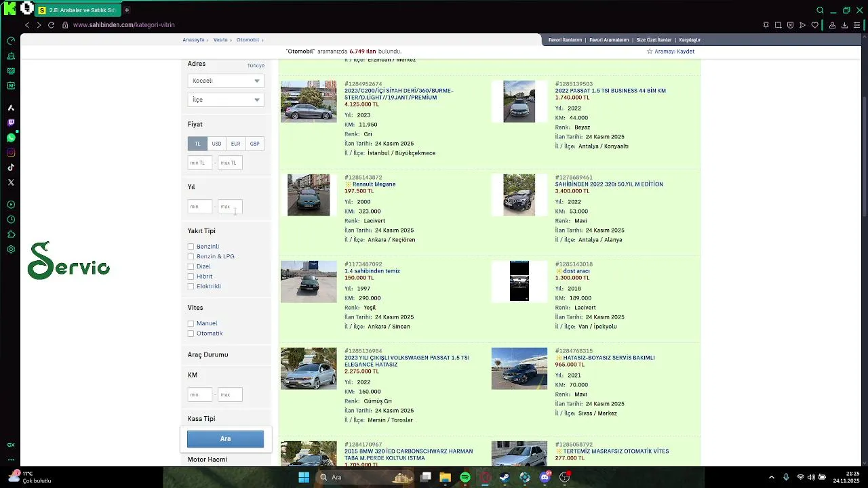Open the GX Control speedometer icon
The height and width of the screenshot is (488, 868).
click(x=11, y=41)
